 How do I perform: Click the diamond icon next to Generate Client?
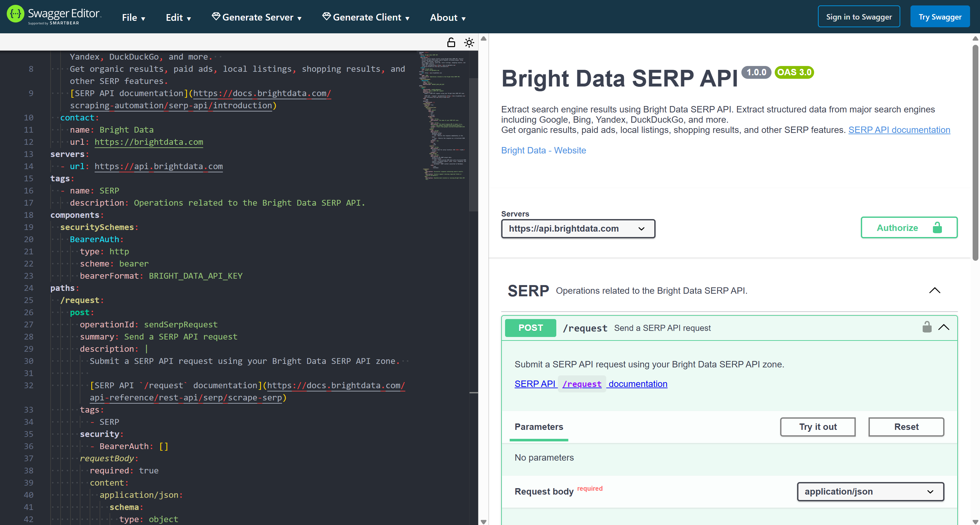tap(326, 16)
